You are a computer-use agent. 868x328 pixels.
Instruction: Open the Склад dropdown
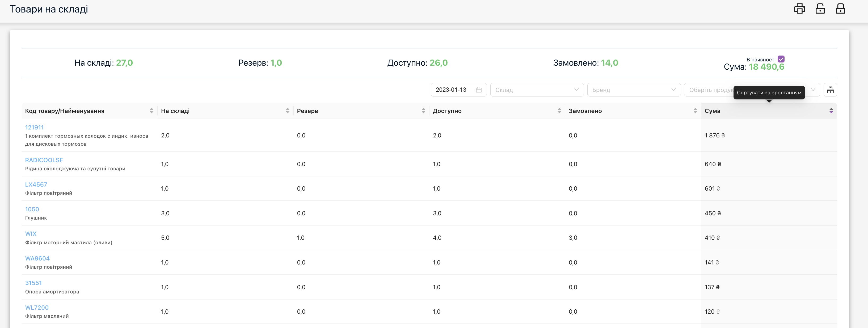tap(536, 90)
